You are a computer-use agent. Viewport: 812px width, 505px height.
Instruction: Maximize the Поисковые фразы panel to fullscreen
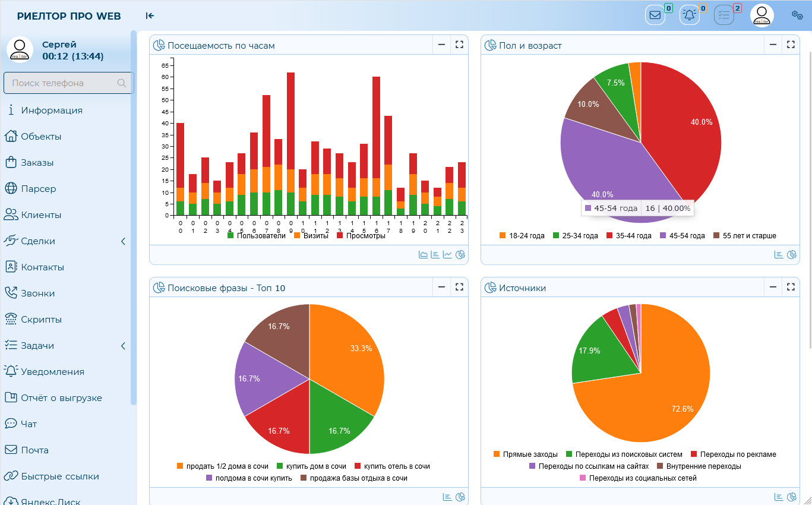(x=459, y=287)
